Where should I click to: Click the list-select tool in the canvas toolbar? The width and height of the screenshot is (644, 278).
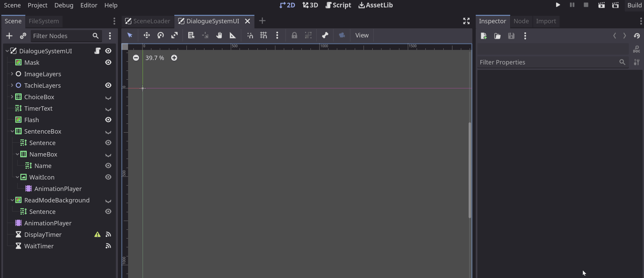tap(191, 35)
